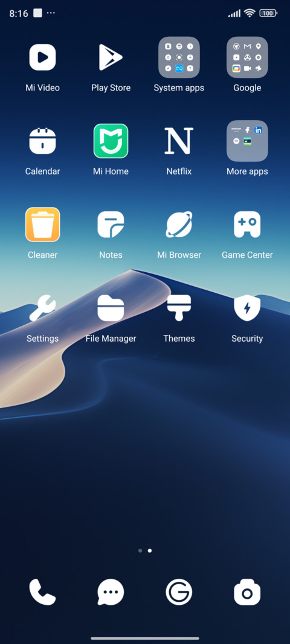The image size is (290, 644).
Task: Tap the bottom navigation gesture bar
Action: [x=145, y=638]
